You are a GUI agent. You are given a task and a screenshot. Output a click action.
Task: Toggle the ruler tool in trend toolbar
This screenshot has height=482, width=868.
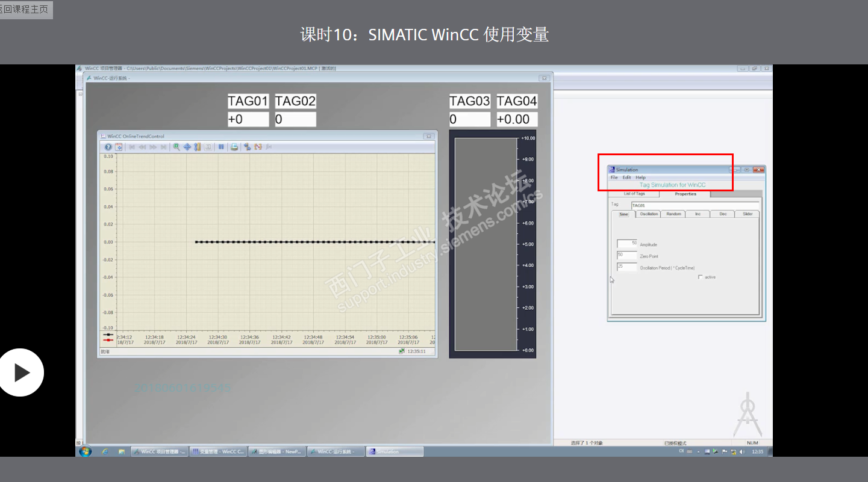click(x=197, y=147)
